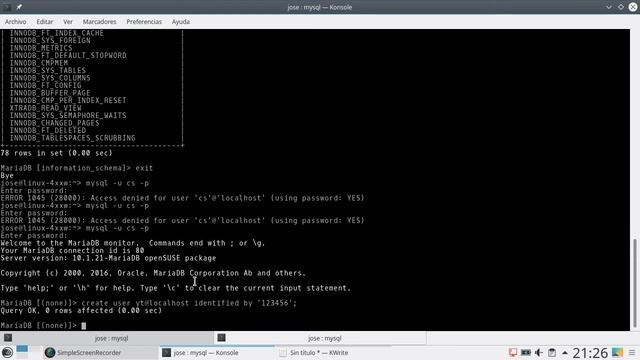Image resolution: width=640 pixels, height=360 pixels.
Task: Open the clipboard tray icon
Action: click(552, 353)
